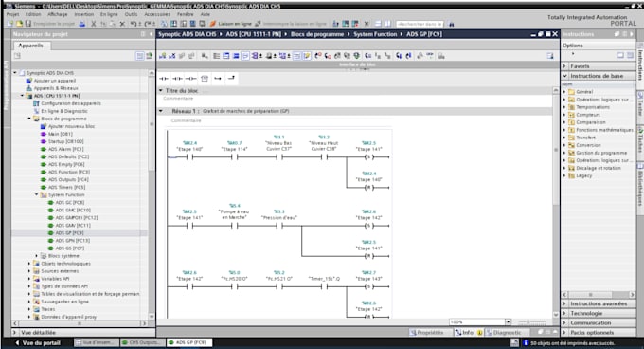This screenshot has width=644, height=349.
Task: Click Interrompre la liaison en ligne
Action: tap(291, 24)
